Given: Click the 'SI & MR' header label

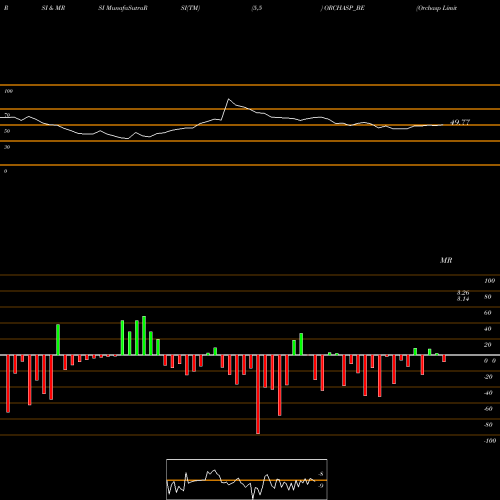Looking at the screenshot, I should tap(53, 8).
